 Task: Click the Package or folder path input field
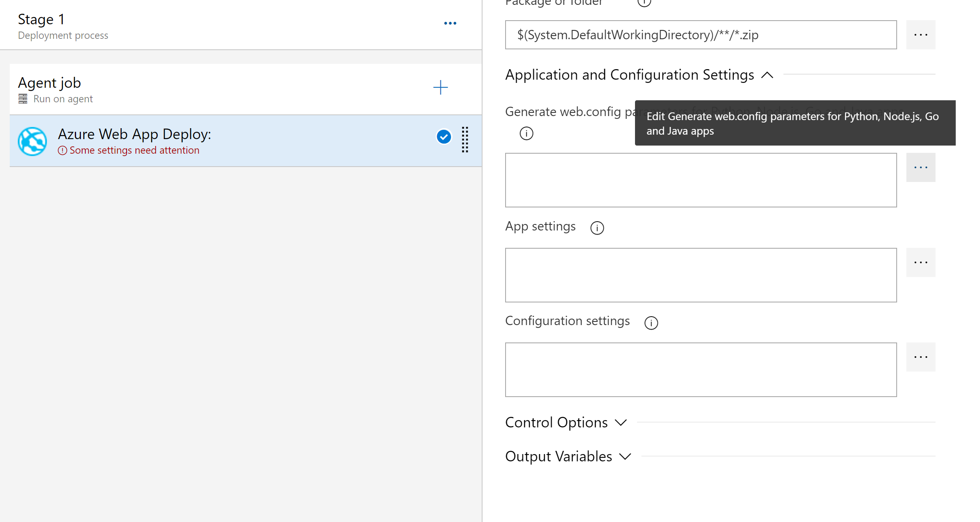pos(701,34)
